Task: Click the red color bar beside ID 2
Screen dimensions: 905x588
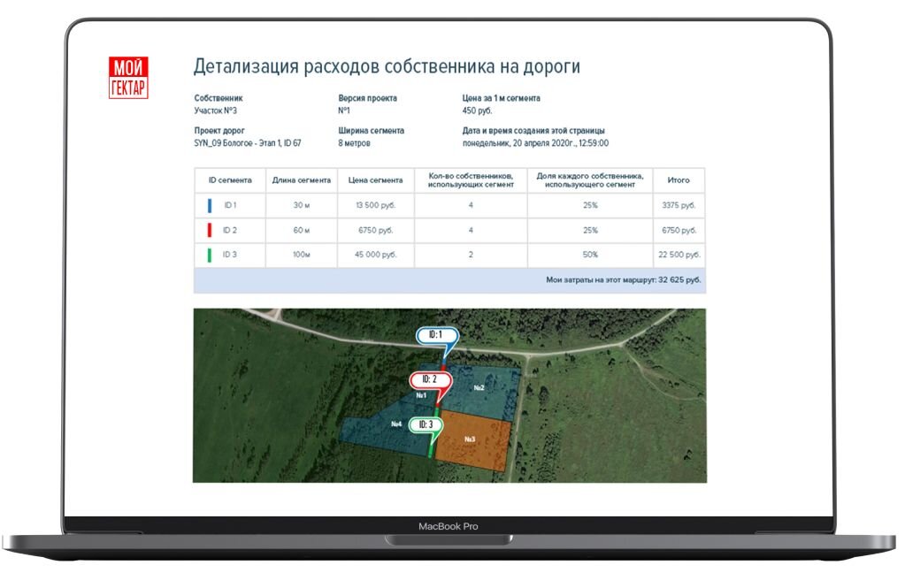Action: 210,230
